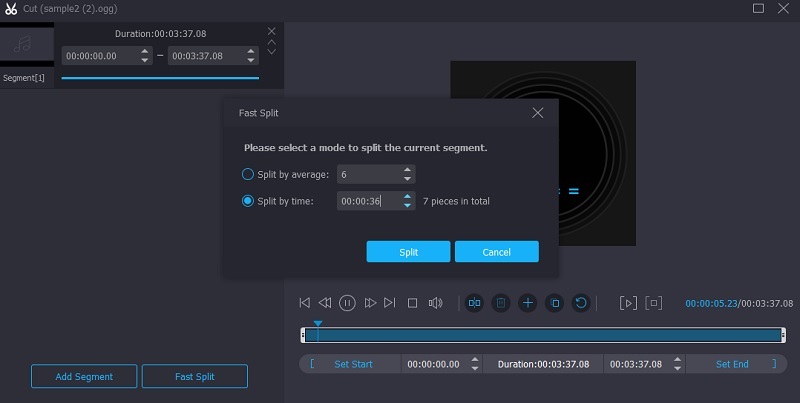Select the Split by time option

pos(249,201)
